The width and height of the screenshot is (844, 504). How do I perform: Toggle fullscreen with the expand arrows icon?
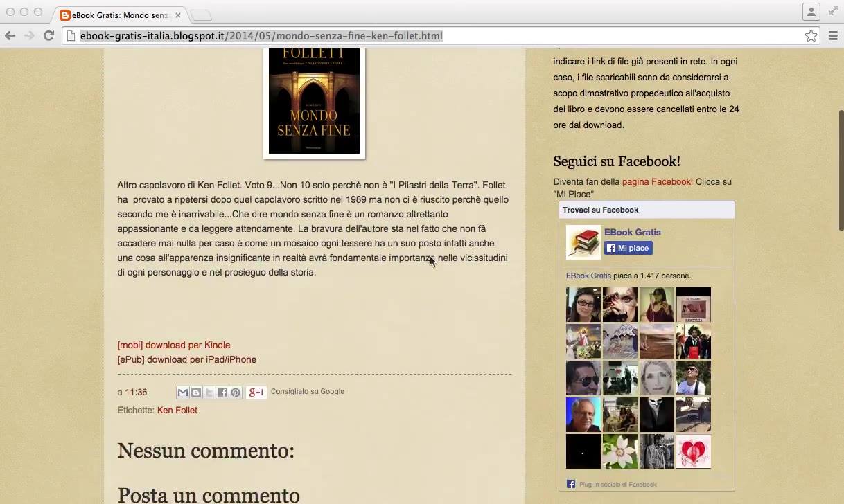(x=832, y=12)
